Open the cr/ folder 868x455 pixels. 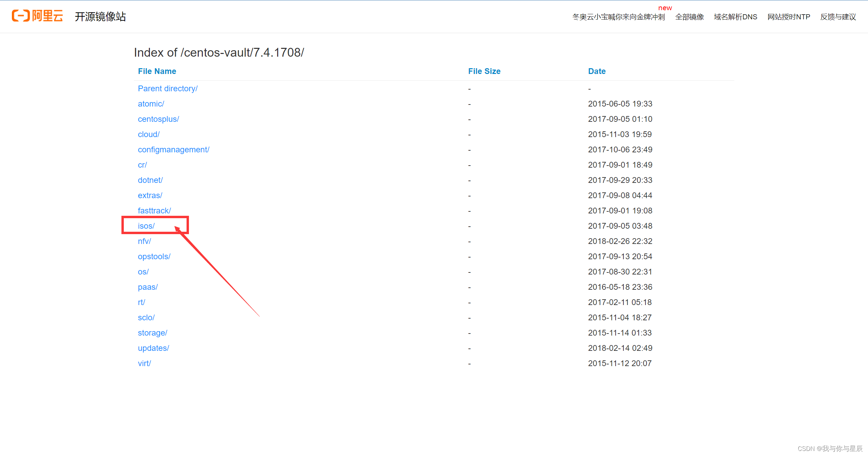[x=142, y=165]
